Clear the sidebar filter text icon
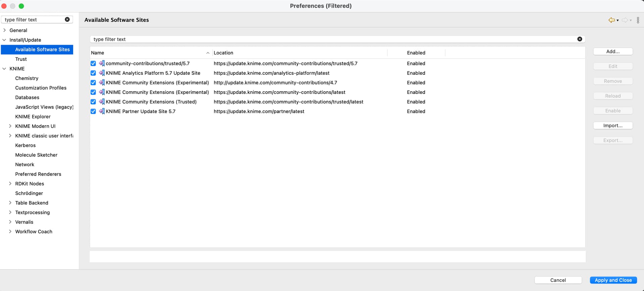Viewport: 644px width, 291px height. click(x=67, y=19)
